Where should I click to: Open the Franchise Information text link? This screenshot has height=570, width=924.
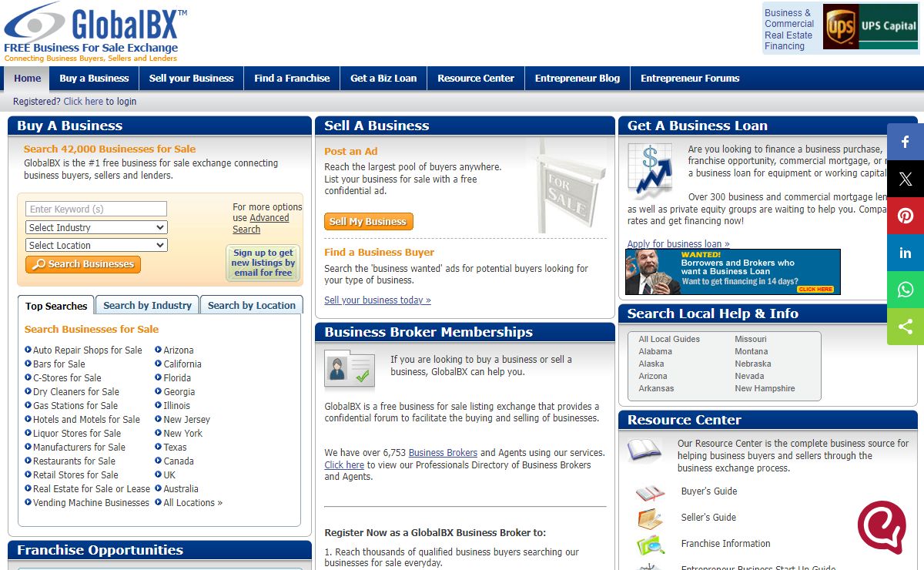point(725,544)
